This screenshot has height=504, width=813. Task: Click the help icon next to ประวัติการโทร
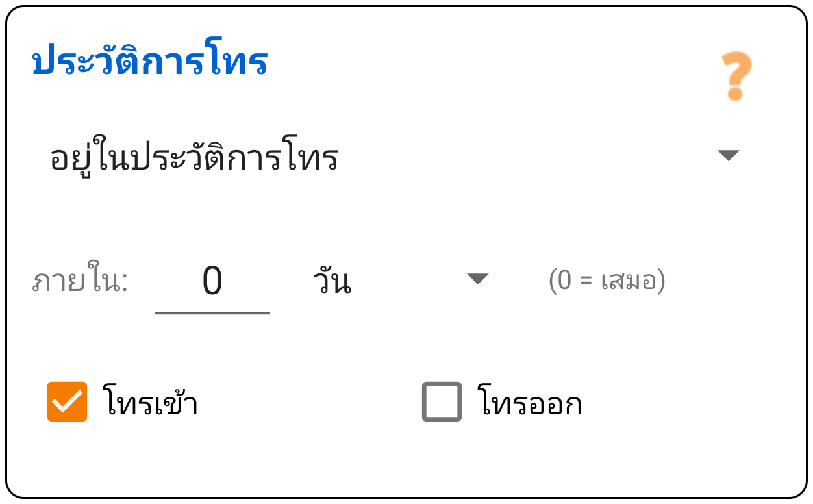(x=734, y=77)
